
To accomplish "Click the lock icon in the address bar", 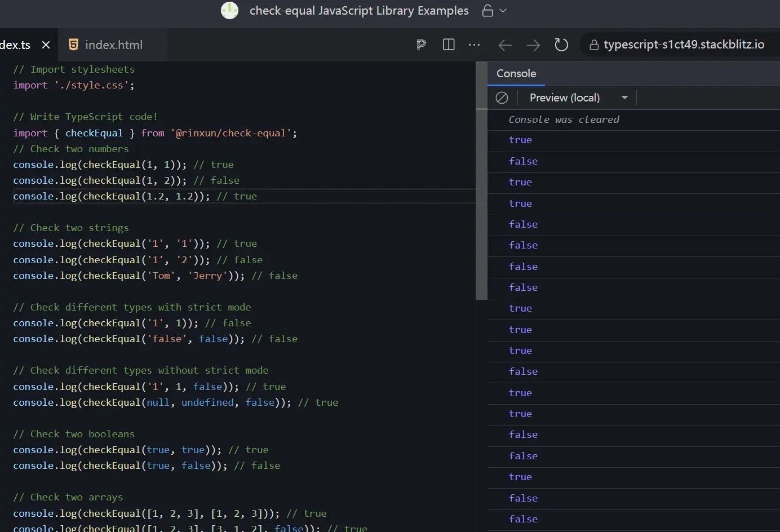I will pos(594,45).
